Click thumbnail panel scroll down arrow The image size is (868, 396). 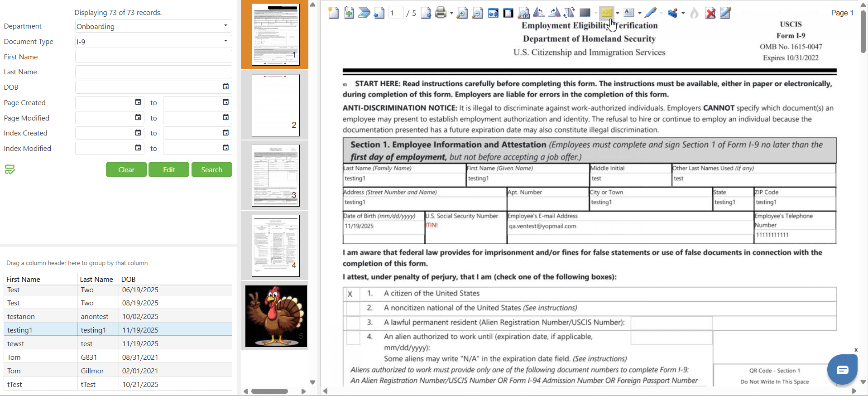pyautogui.click(x=312, y=382)
